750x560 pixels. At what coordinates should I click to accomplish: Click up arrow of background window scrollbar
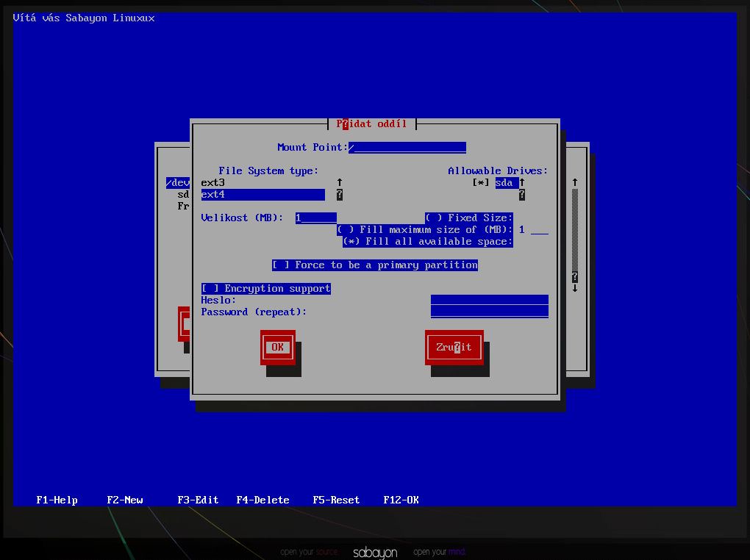click(x=575, y=183)
